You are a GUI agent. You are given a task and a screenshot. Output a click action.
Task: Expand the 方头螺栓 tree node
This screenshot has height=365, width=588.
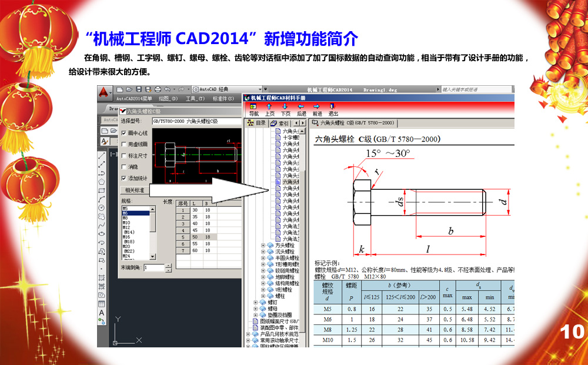[x=263, y=246]
